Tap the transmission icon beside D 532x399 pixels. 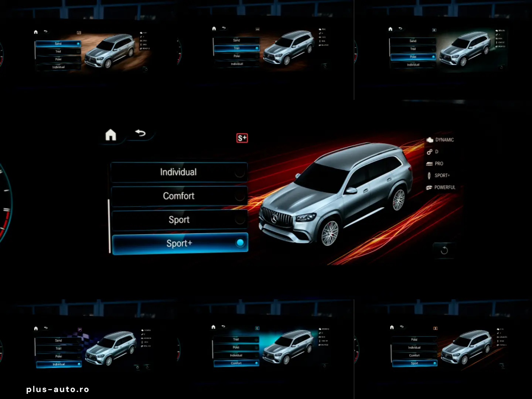(x=429, y=152)
